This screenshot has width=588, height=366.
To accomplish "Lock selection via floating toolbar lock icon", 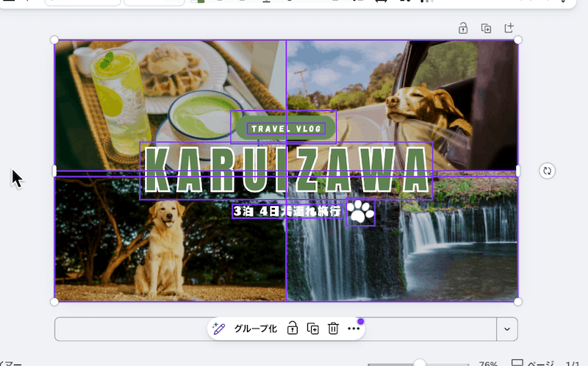I will (292, 329).
